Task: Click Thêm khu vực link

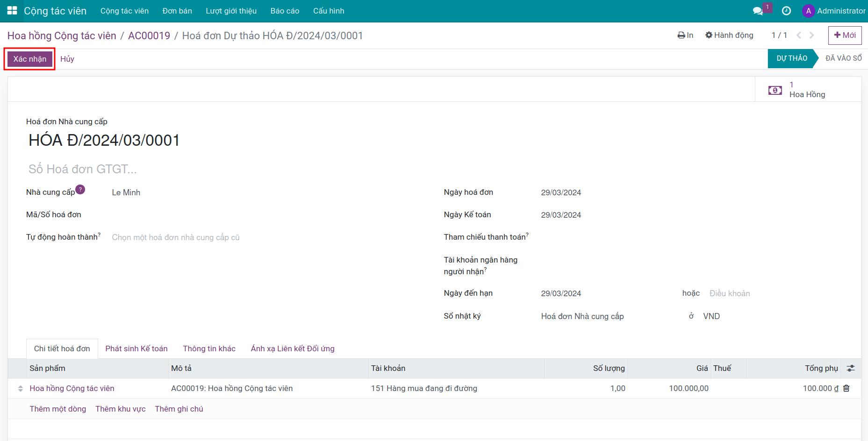Action: 121,409
